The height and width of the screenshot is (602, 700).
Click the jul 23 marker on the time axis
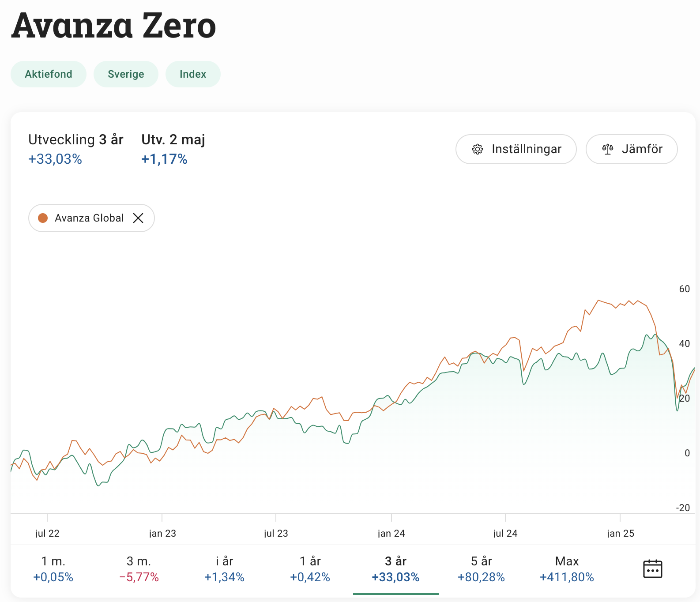click(276, 533)
